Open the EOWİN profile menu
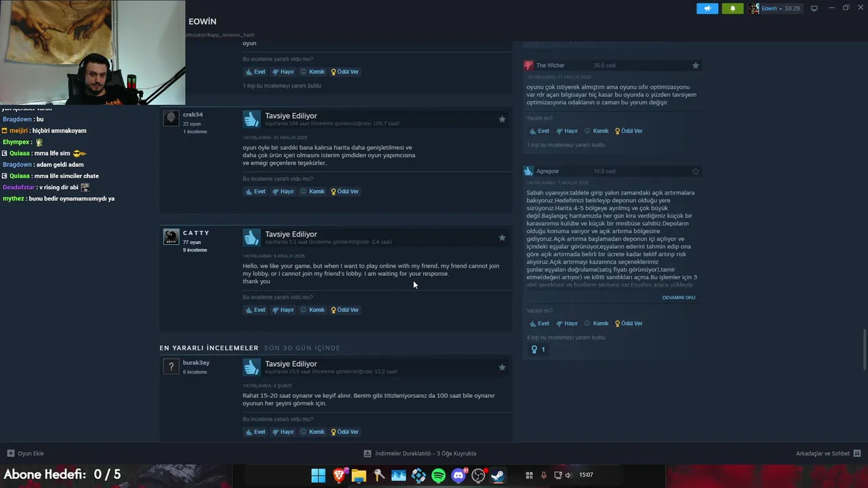Viewport: 868px width, 488px height. point(202,22)
